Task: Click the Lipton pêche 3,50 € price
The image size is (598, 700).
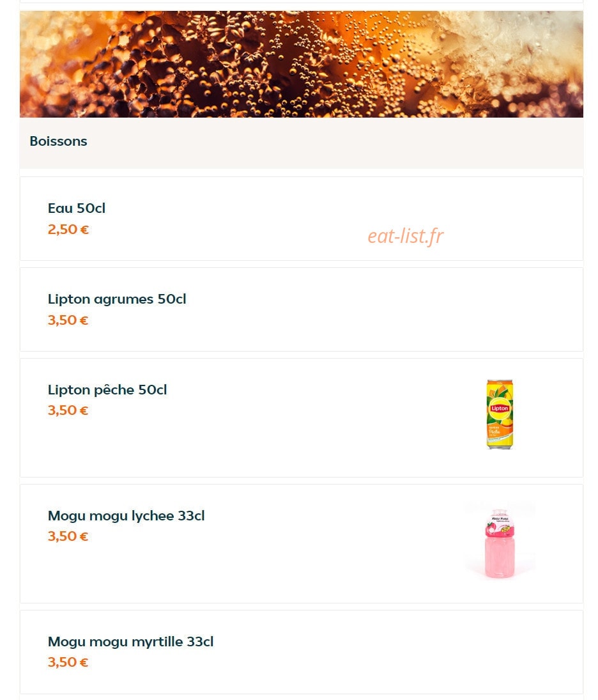Action: click(x=68, y=410)
